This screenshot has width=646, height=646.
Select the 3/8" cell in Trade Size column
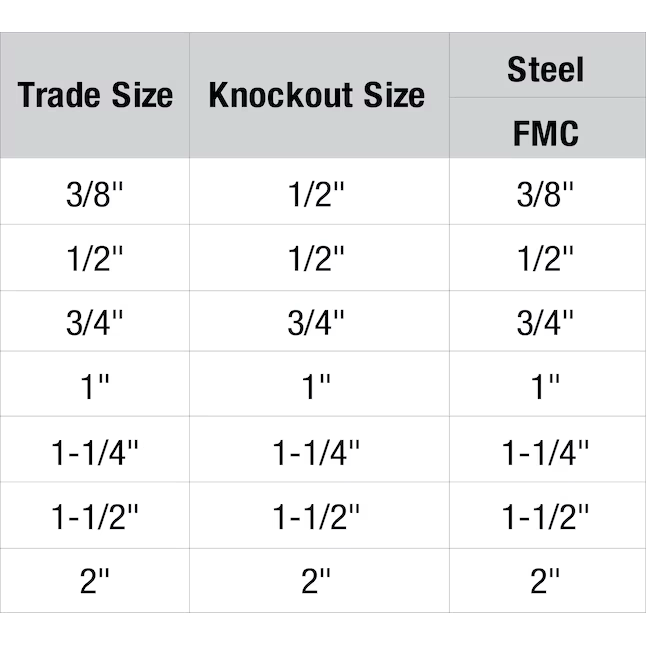pyautogui.click(x=95, y=194)
